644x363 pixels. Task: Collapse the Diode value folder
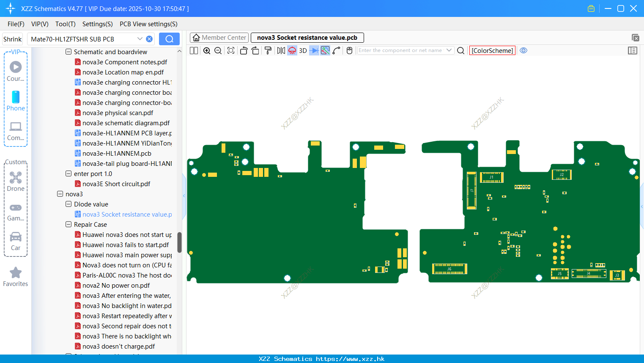click(69, 204)
